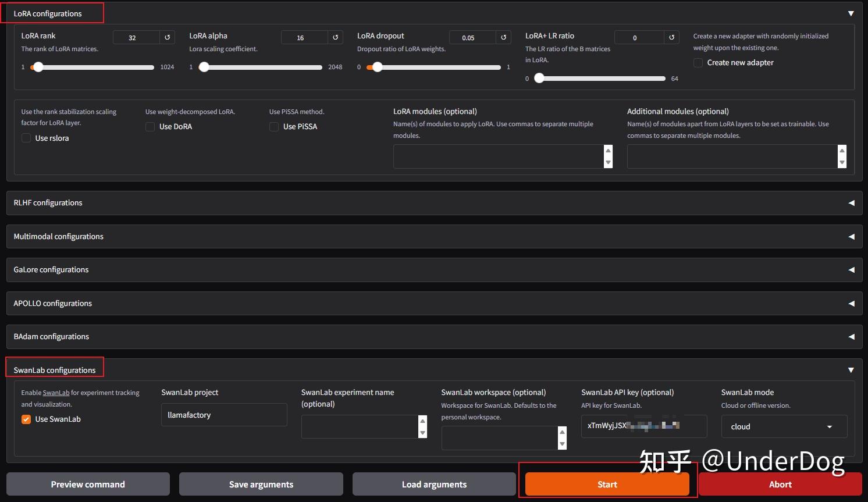
Task: Preview the training command
Action: [x=88, y=484]
